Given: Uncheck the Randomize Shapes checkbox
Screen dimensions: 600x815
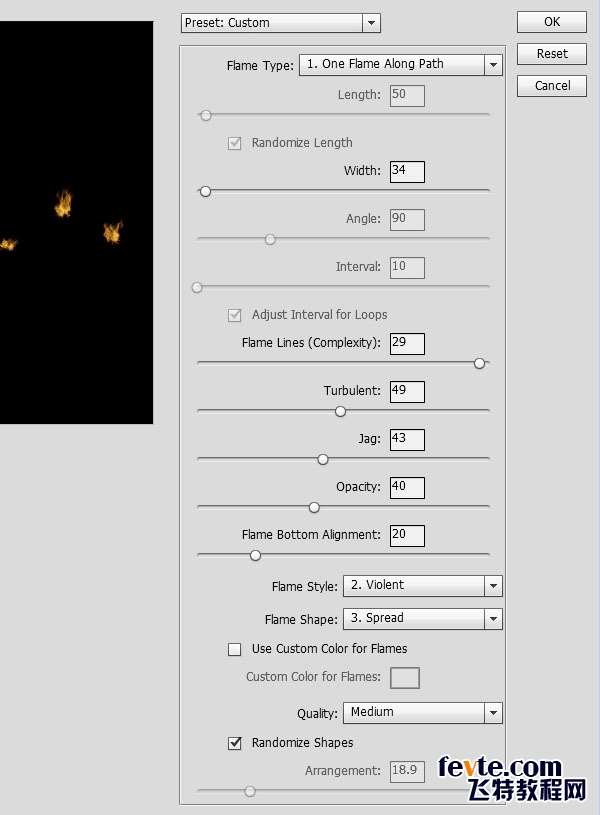Looking at the screenshot, I should [x=235, y=743].
